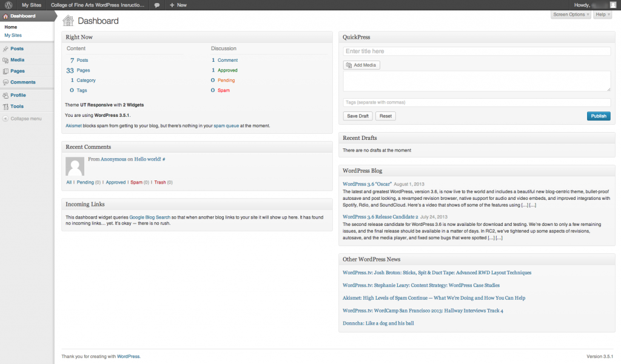This screenshot has width=621, height=364.
Task: Click the plus icon next to New
Action: tap(172, 5)
